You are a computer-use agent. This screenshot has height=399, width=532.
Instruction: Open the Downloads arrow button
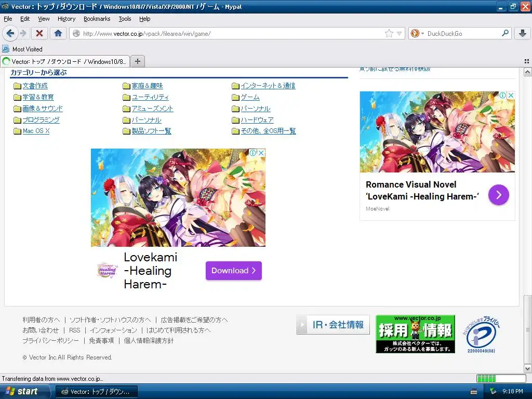point(523,33)
